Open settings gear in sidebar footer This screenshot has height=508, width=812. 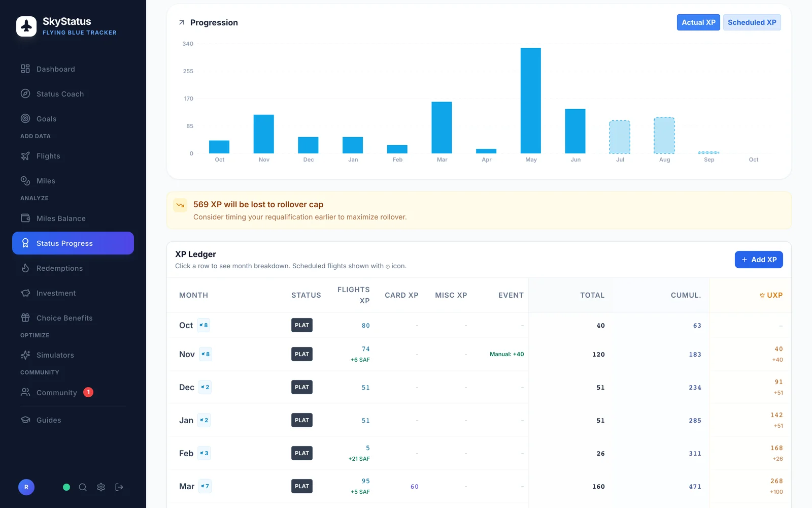[x=101, y=487]
